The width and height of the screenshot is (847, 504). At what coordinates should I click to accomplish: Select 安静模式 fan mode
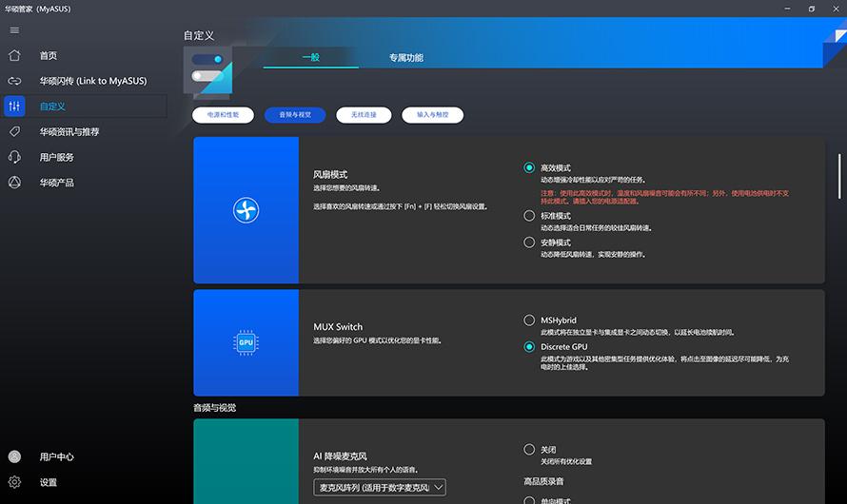[529, 242]
